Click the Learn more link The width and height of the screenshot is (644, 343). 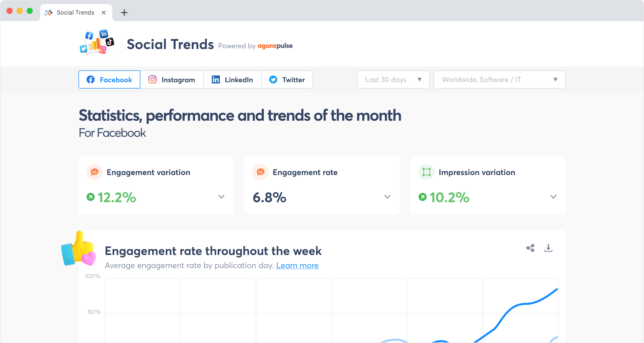tap(297, 265)
